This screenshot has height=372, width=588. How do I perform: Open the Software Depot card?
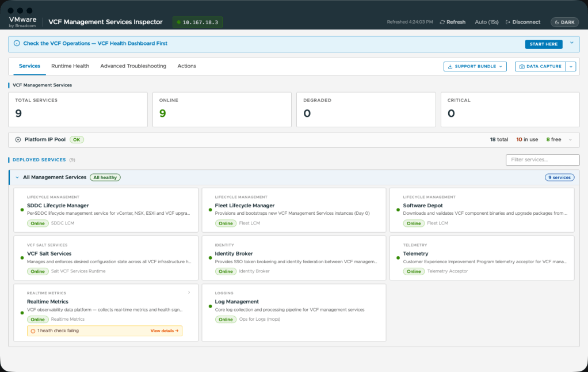click(482, 210)
